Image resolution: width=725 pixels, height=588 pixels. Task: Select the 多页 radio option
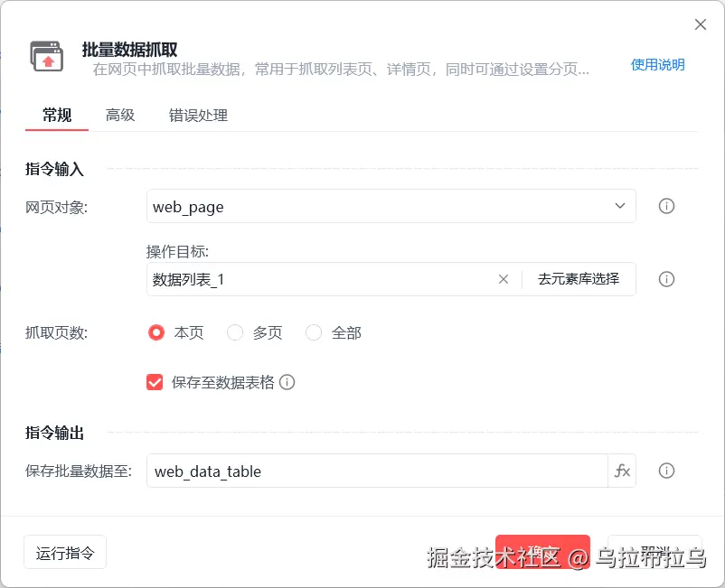[235, 332]
